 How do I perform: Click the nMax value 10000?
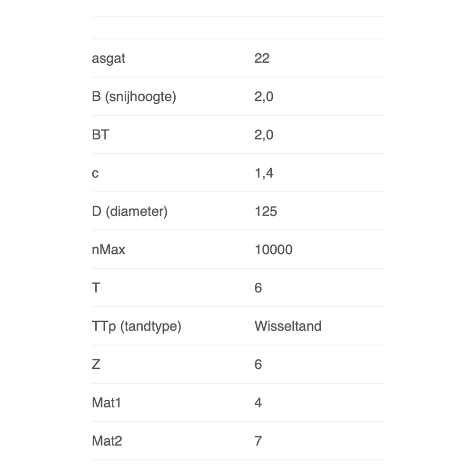[x=273, y=250]
